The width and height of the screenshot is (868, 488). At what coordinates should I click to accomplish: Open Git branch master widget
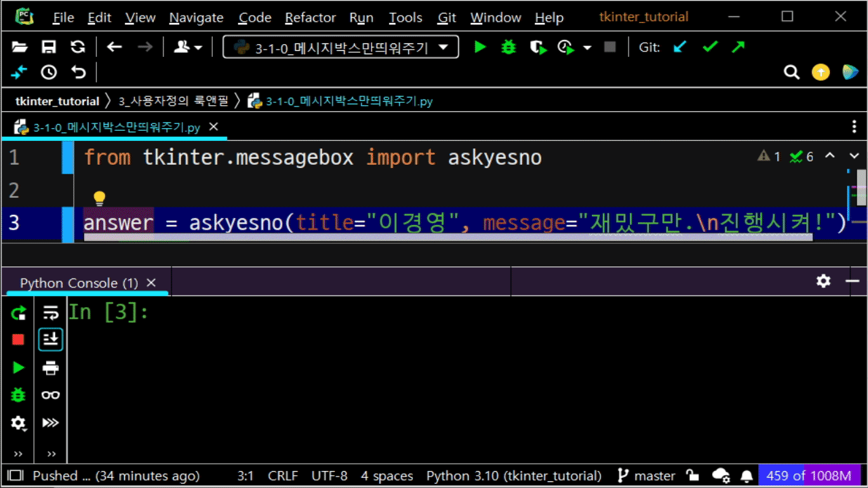(x=647, y=476)
